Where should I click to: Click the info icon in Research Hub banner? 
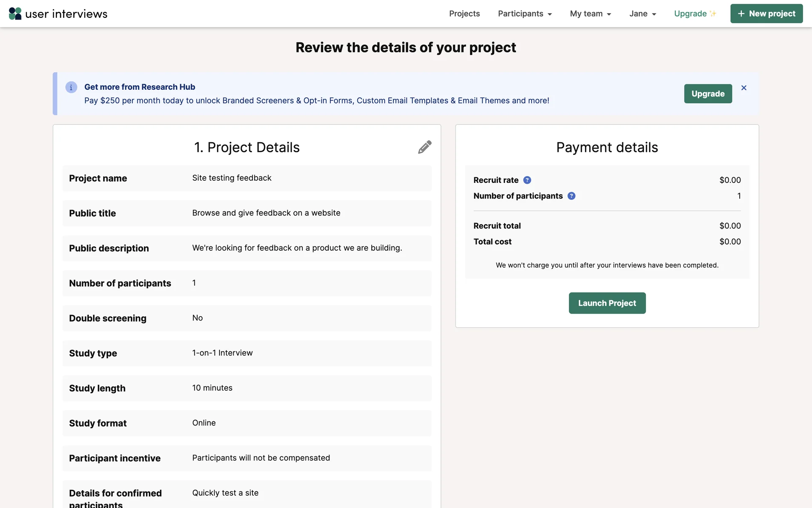[x=71, y=87]
